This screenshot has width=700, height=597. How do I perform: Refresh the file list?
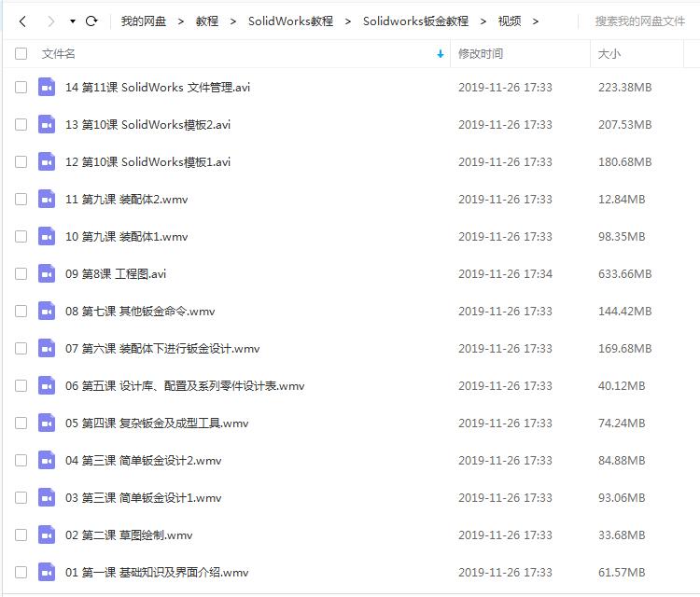(91, 21)
